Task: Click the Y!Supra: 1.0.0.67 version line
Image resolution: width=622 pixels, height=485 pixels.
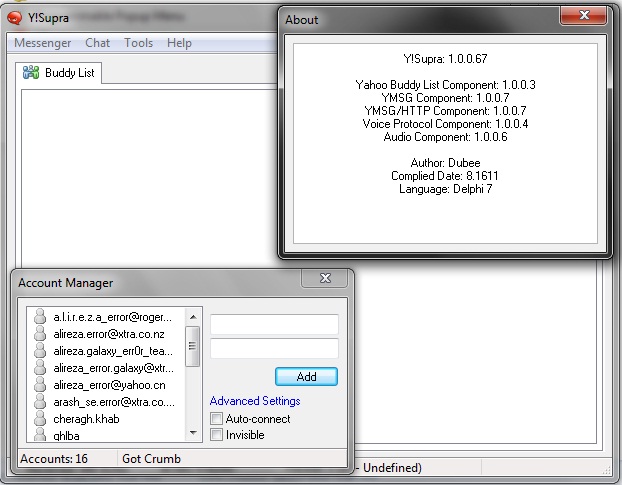Action: [445, 59]
